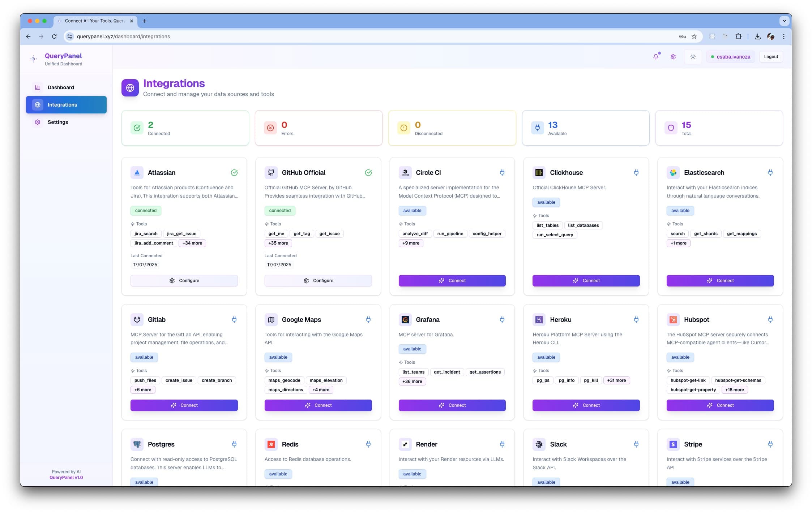This screenshot has height=513, width=812.
Task: Click the Gitlab logo icon
Action: [x=137, y=320]
